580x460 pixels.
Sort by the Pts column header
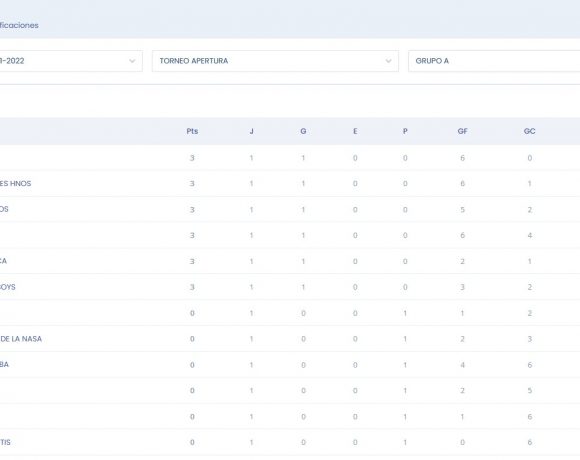(x=192, y=131)
